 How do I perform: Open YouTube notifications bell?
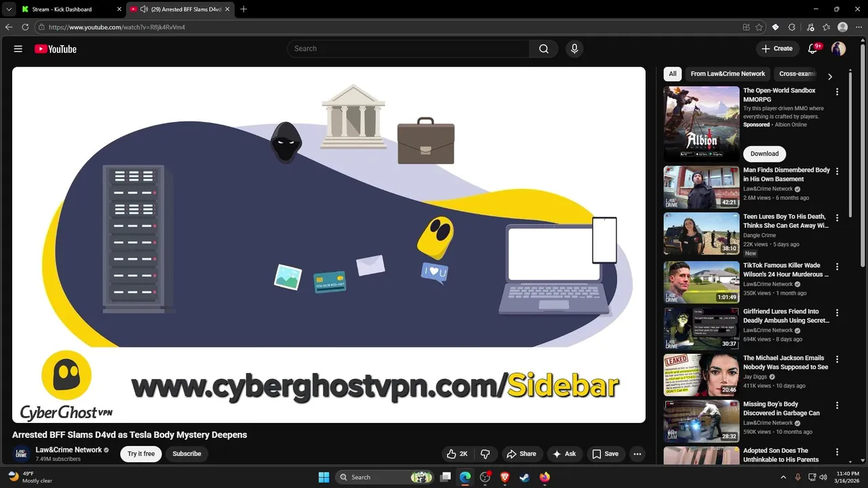click(x=813, y=49)
